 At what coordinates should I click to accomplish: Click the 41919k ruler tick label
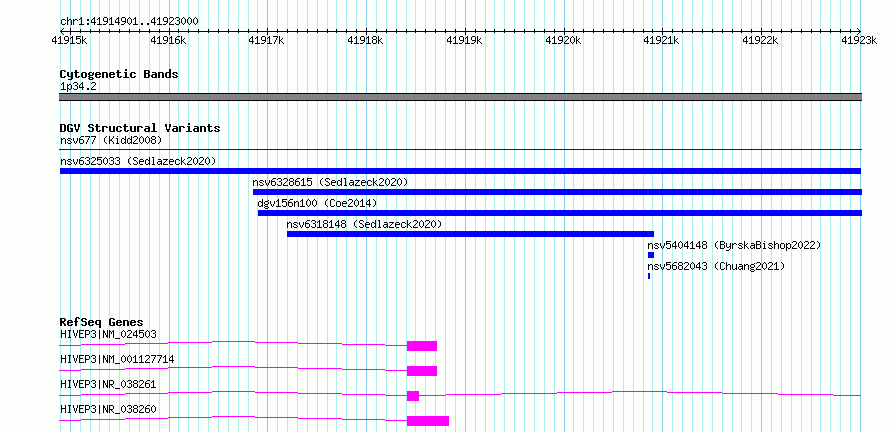pyautogui.click(x=465, y=40)
